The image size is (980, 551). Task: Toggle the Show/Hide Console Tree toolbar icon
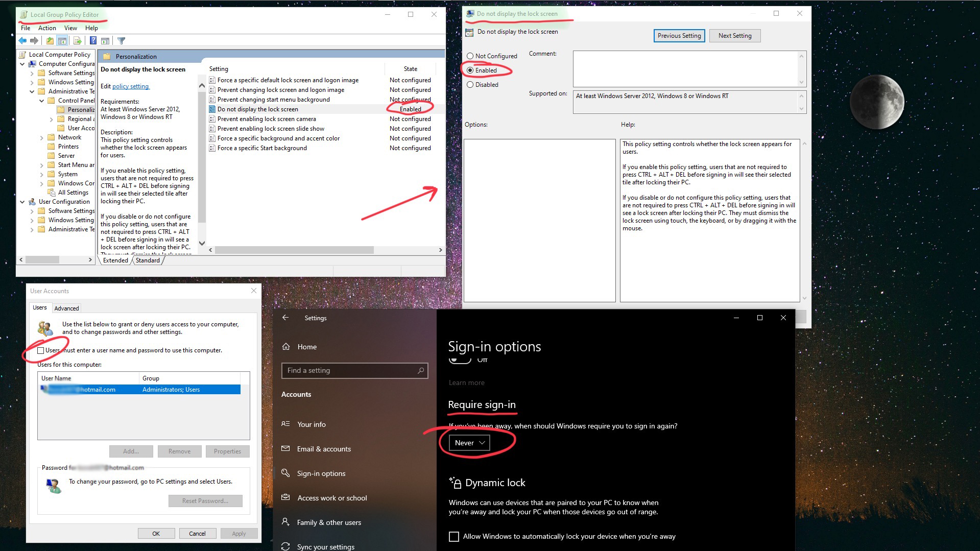62,41
